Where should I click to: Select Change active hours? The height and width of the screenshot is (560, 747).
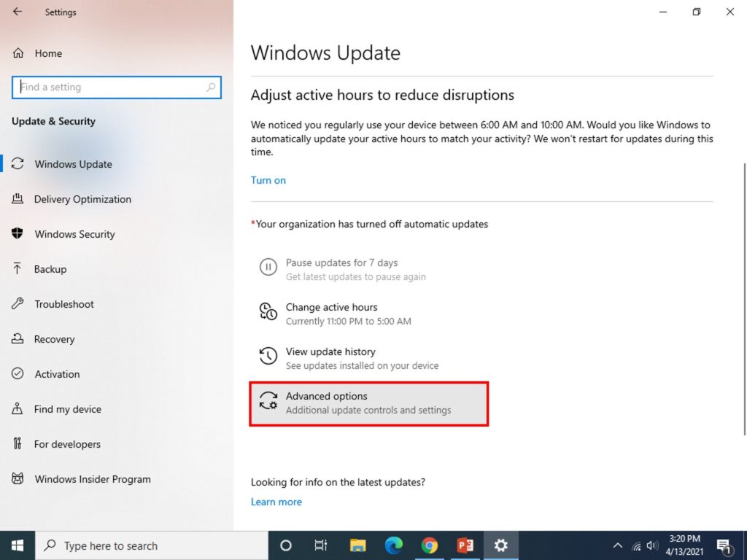(369, 314)
